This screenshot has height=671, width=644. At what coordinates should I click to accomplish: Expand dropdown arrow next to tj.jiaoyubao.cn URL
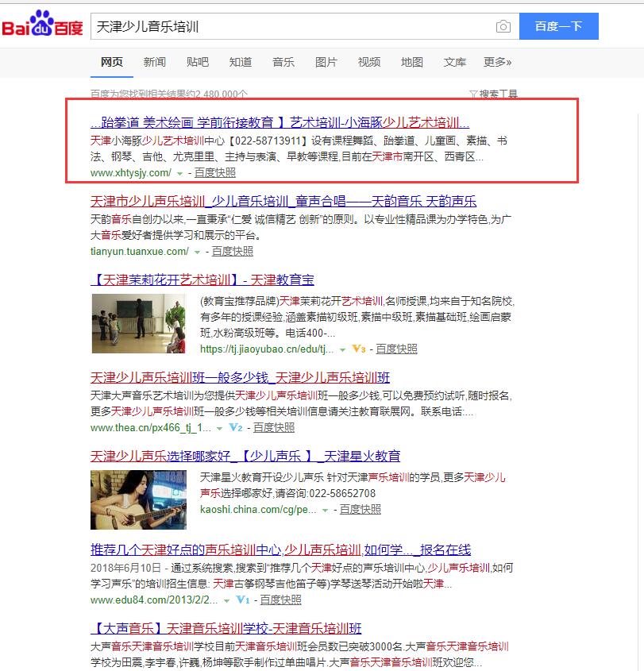click(x=342, y=350)
